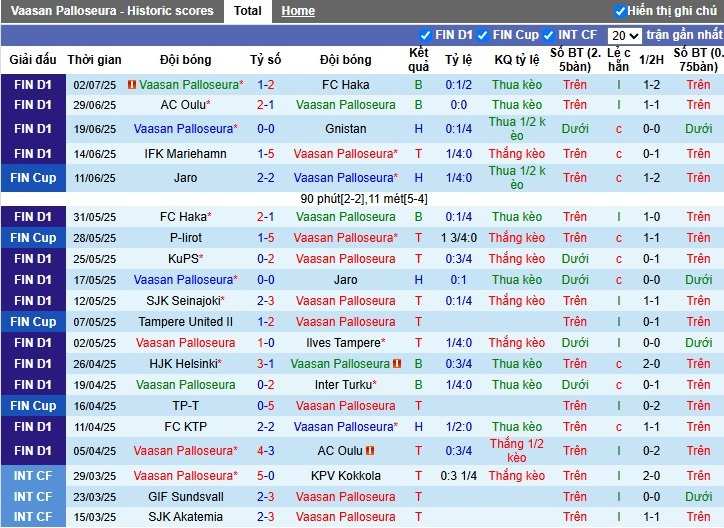
Task: Click red card icon beside Vaasan Palloseura on 02/07/25
Action: click(x=132, y=85)
